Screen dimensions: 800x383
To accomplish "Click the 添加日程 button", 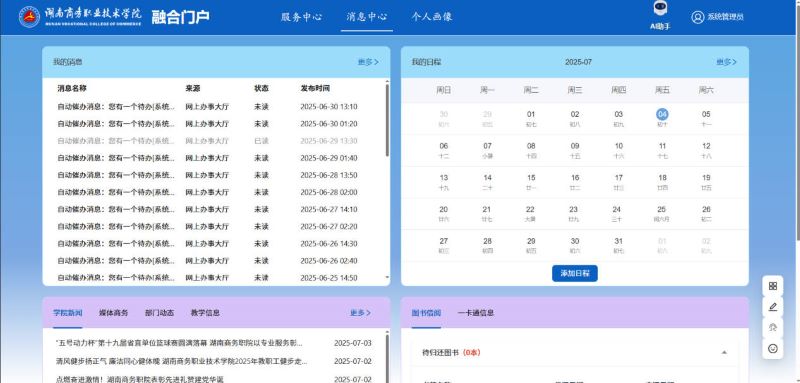I will point(574,273).
